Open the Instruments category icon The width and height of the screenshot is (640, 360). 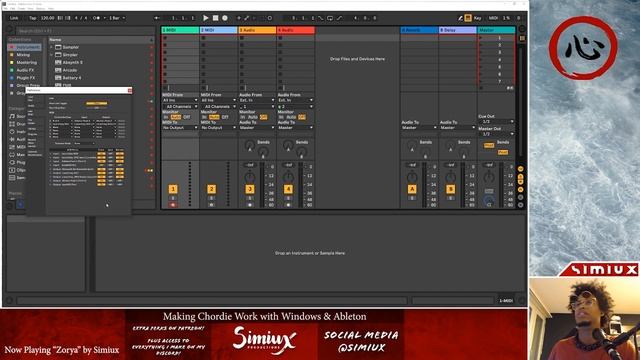(x=12, y=132)
